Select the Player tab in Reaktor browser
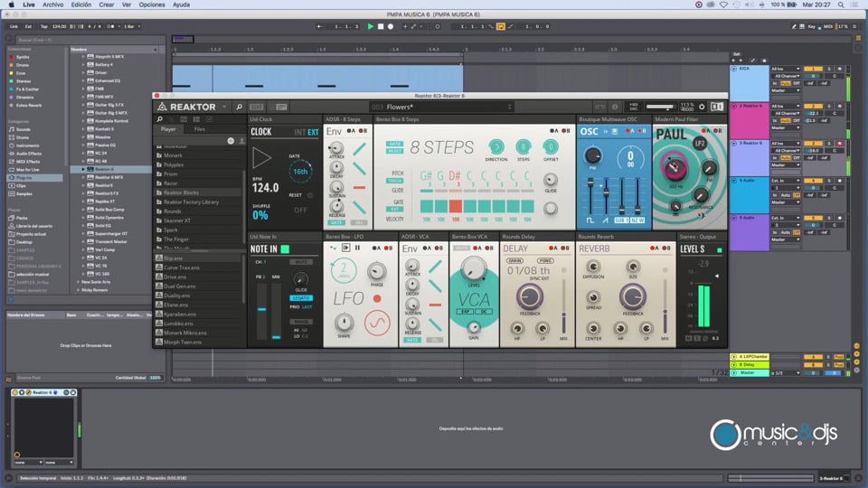The height and width of the screenshot is (488, 868). [168, 129]
